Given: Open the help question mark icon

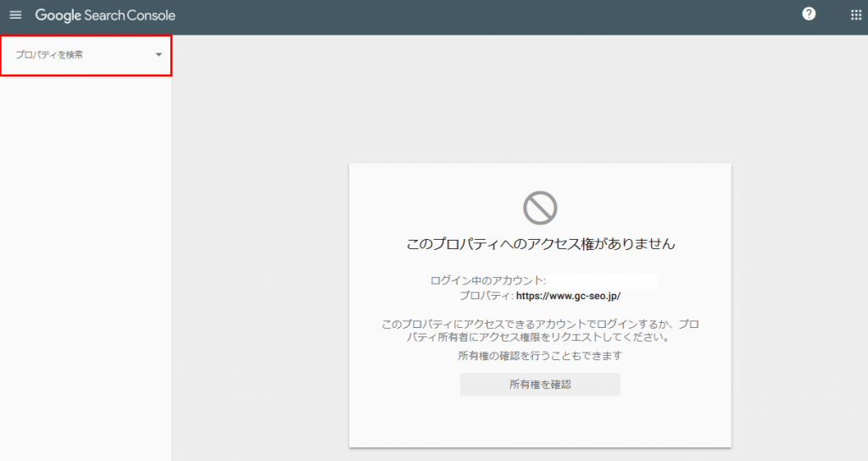Looking at the screenshot, I should point(809,14).
